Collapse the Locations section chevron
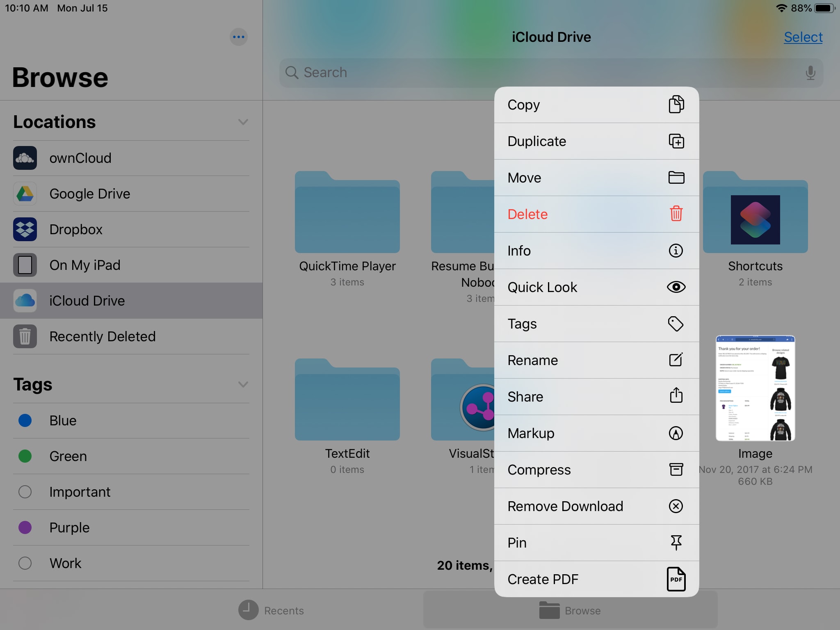The image size is (840, 630). point(243,122)
